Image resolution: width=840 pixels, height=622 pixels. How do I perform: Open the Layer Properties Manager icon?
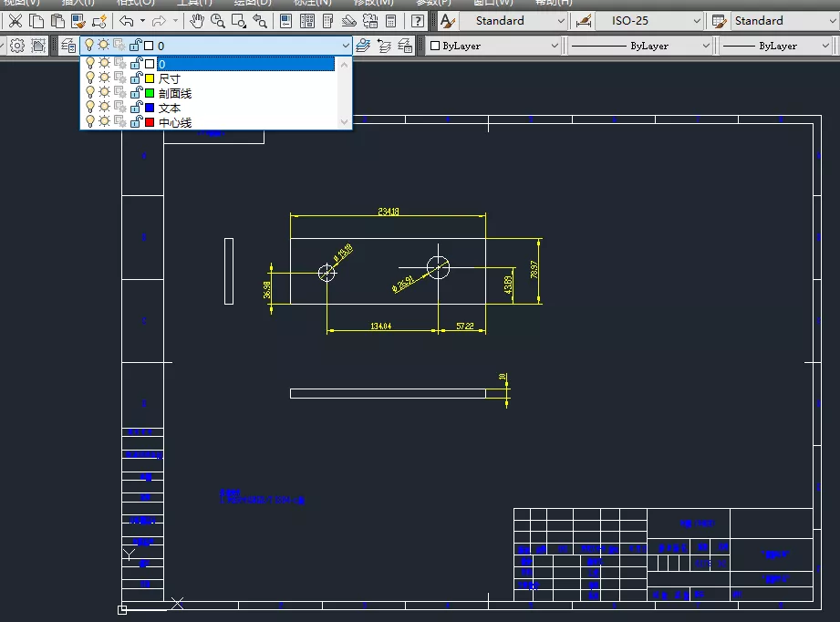tap(68, 46)
